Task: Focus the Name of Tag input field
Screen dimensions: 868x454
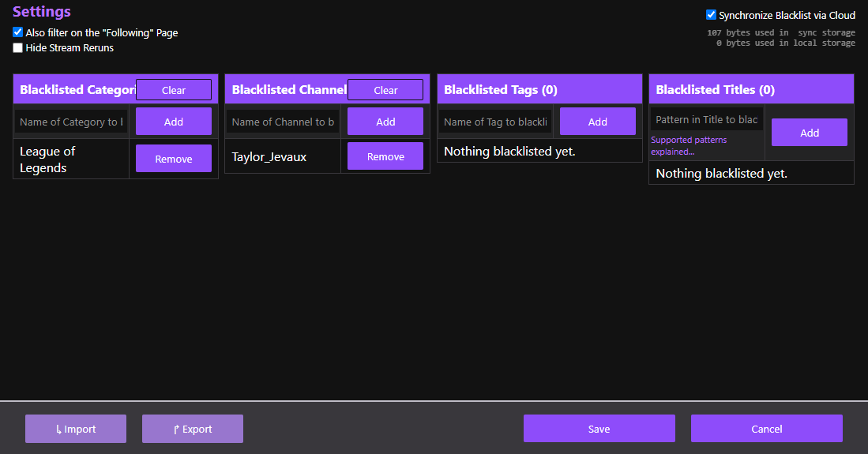Action: click(x=496, y=122)
